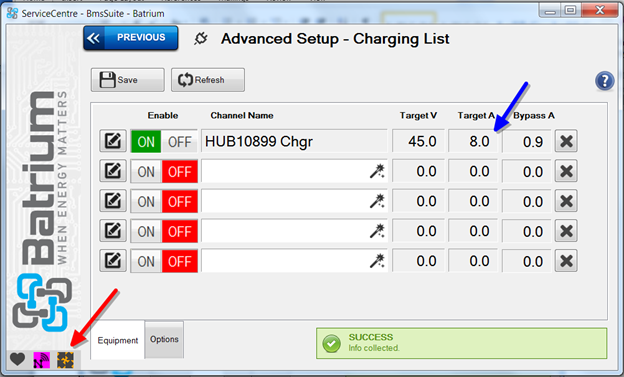Click Target V 0.0 in fourth row

point(418,231)
